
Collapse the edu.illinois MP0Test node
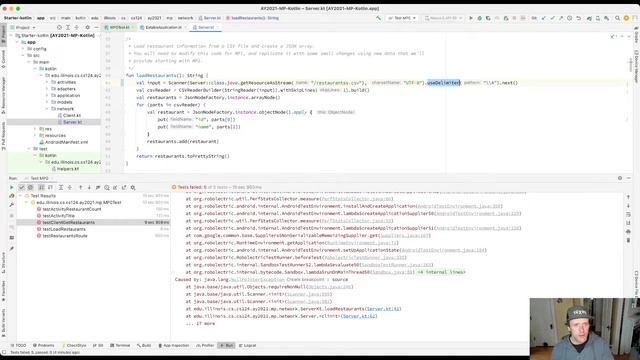[27, 202]
